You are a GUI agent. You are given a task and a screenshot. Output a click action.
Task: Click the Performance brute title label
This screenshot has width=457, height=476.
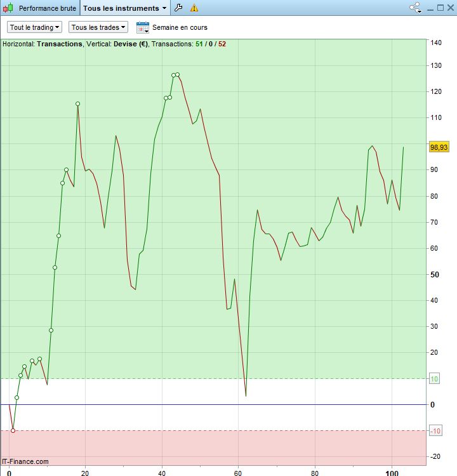click(48, 8)
